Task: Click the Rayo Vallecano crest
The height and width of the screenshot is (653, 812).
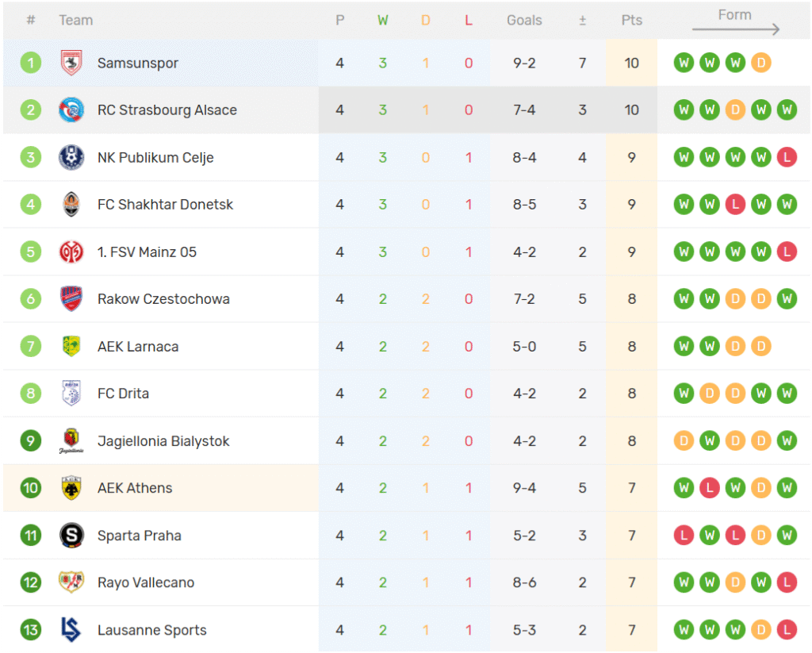Action: click(x=71, y=582)
